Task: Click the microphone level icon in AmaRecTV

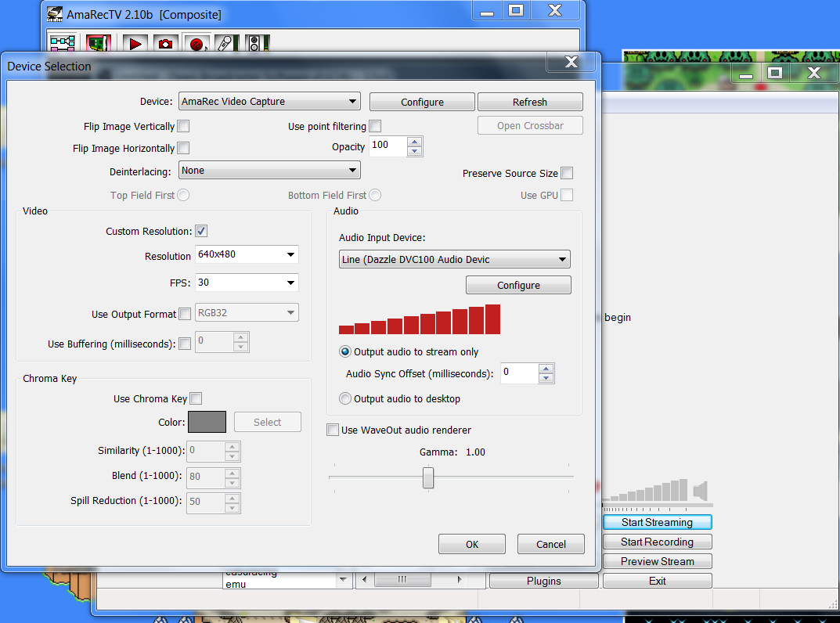Action: [226, 43]
